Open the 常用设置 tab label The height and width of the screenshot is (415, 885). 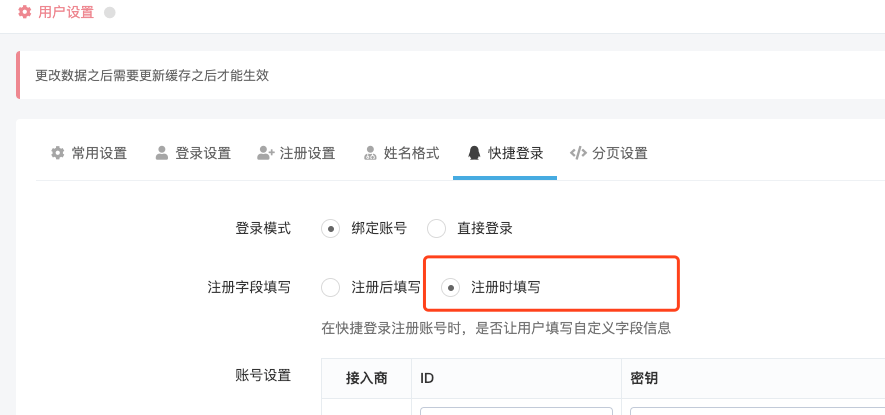coord(99,153)
